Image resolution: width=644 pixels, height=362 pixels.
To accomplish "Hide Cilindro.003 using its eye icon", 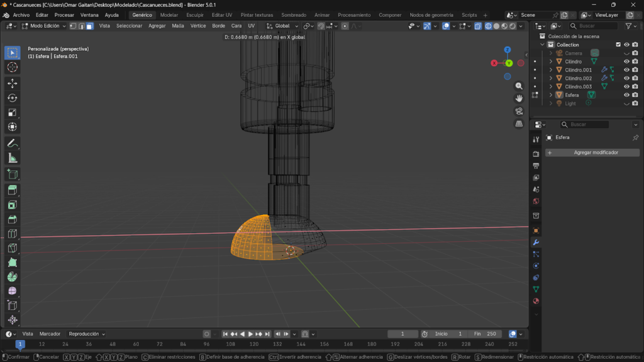I will (626, 87).
